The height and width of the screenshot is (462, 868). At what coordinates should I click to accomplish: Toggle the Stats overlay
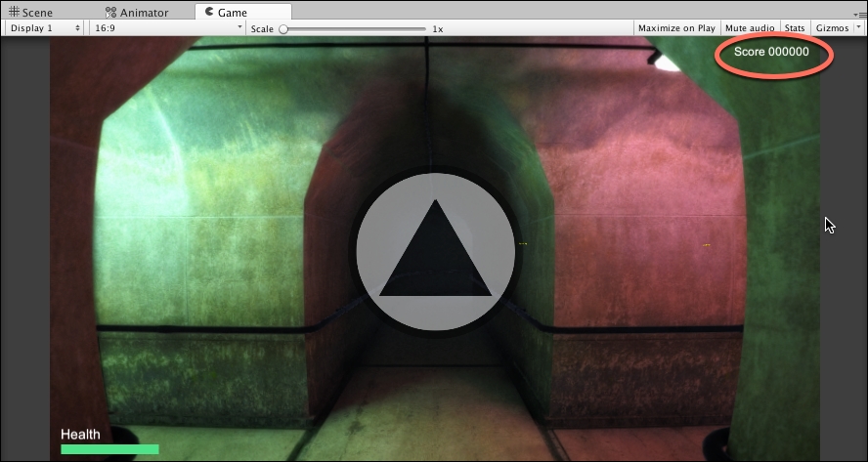tap(795, 28)
